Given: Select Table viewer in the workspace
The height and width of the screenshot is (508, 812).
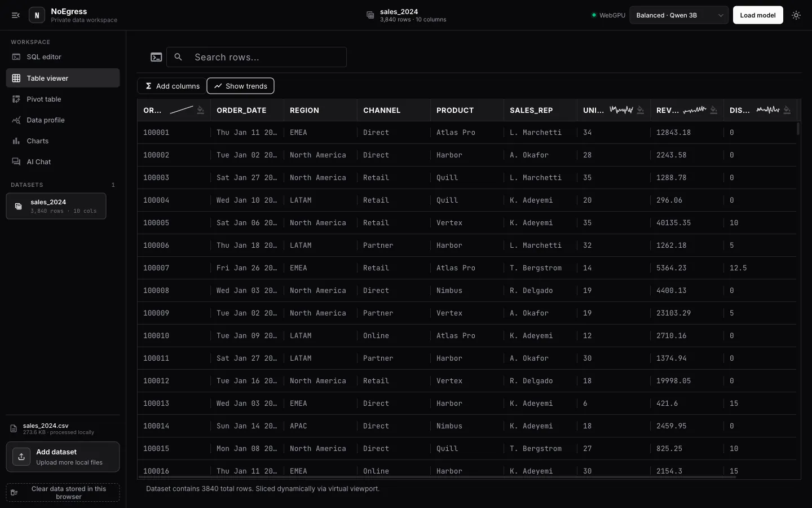Looking at the screenshot, I should (x=63, y=78).
